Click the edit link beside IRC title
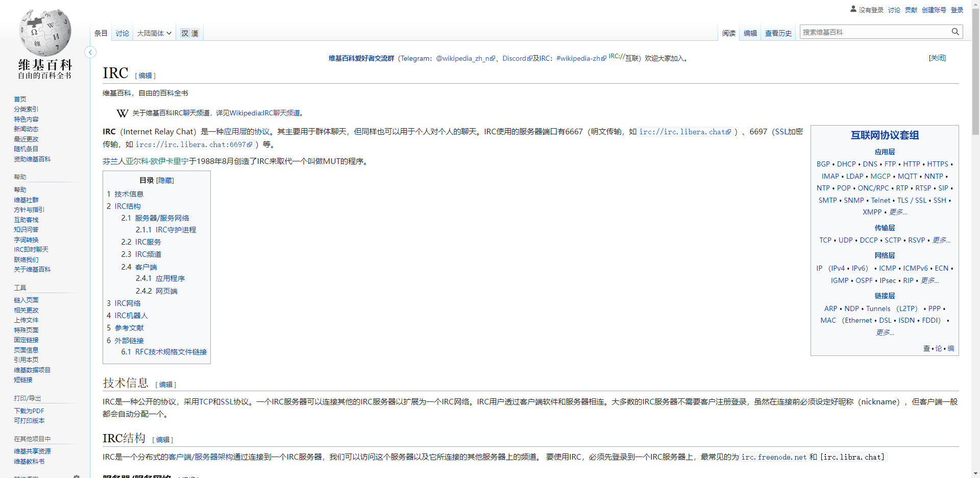Viewport: 980px width, 478px height. (x=145, y=76)
